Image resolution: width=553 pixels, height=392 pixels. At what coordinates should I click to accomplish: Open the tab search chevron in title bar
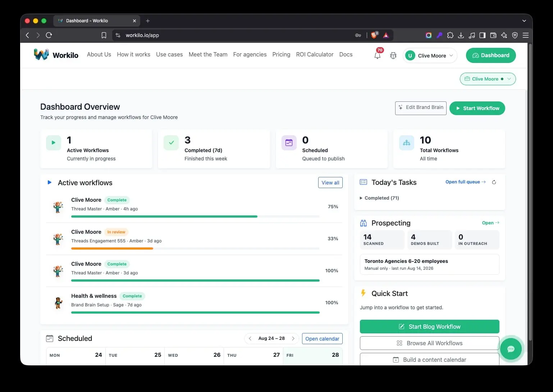(x=524, y=21)
